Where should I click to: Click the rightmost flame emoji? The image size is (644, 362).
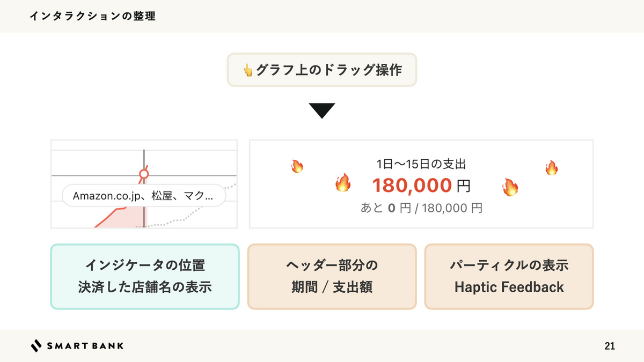pos(551,168)
